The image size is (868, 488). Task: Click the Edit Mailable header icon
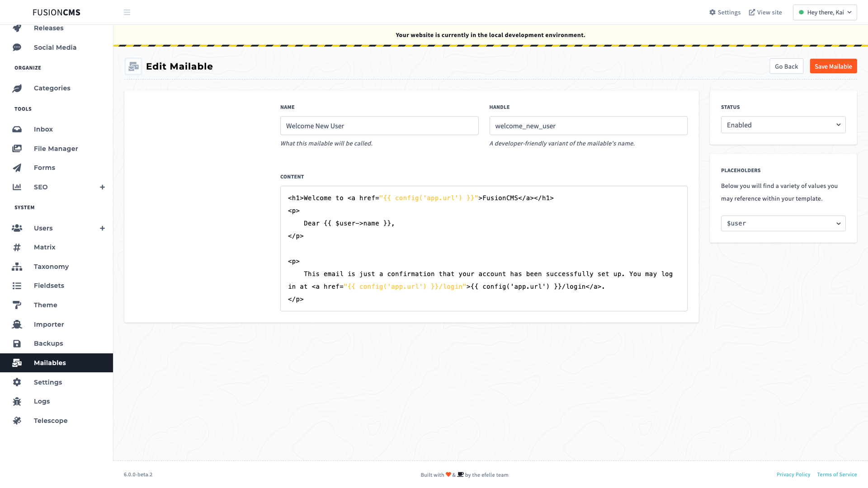pos(133,66)
